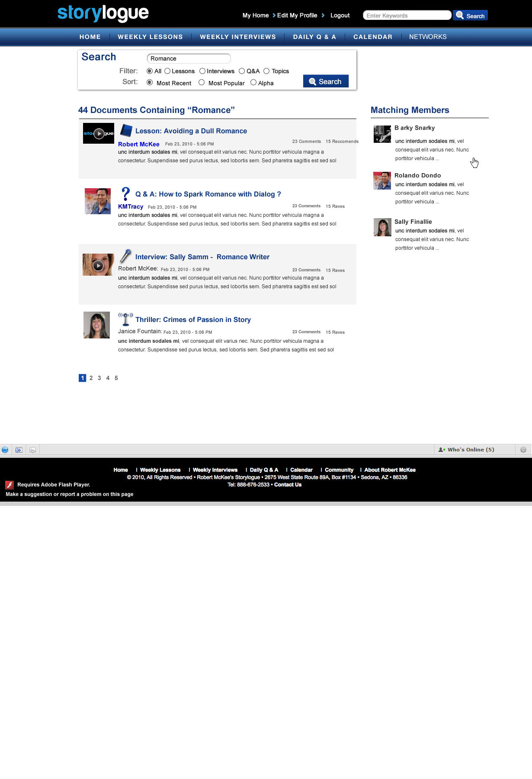Click the question mark Q&A icon
Viewport: 532px width, 779px height.
[125, 193]
